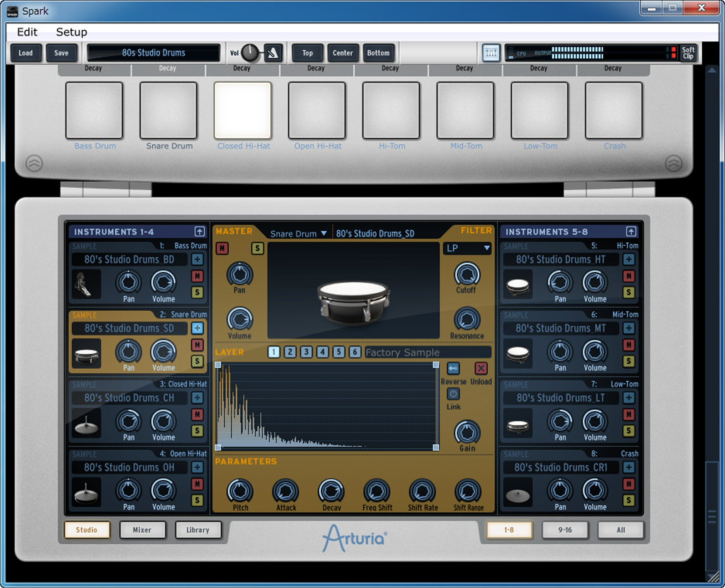The image size is (725, 588).
Task: Open the LP filter type dropdown
Action: (467, 248)
